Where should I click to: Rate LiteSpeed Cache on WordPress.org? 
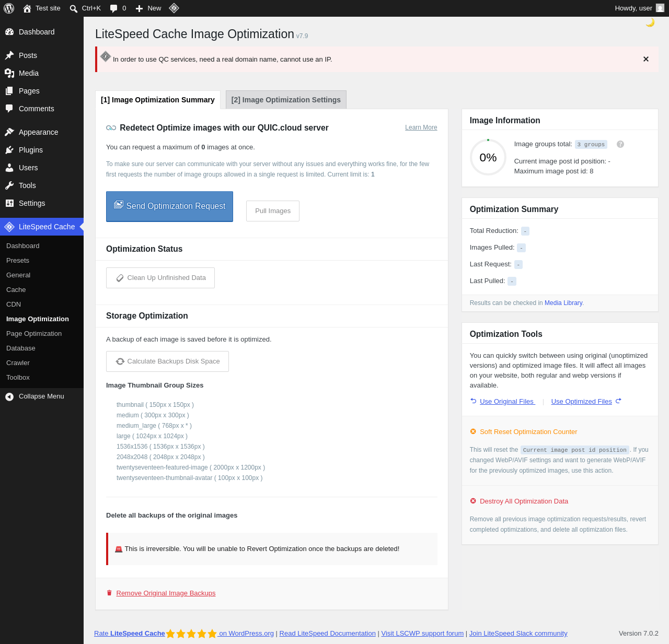click(x=184, y=634)
